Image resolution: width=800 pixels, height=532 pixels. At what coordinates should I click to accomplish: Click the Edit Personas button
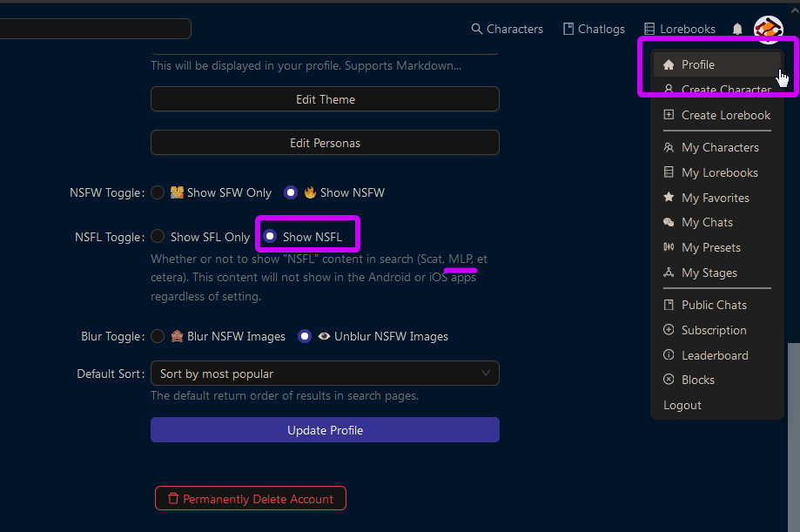(x=325, y=143)
